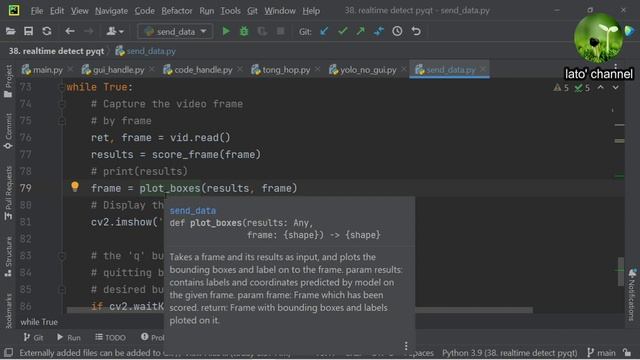The height and width of the screenshot is (360, 640).
Task: Click the 'while True' breadcrumb at editor bottom
Action: (39, 322)
